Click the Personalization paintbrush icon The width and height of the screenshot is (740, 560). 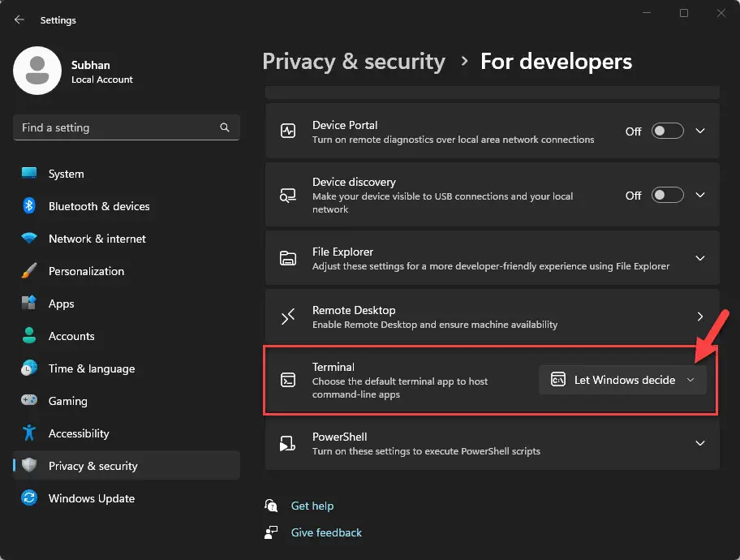tap(29, 270)
